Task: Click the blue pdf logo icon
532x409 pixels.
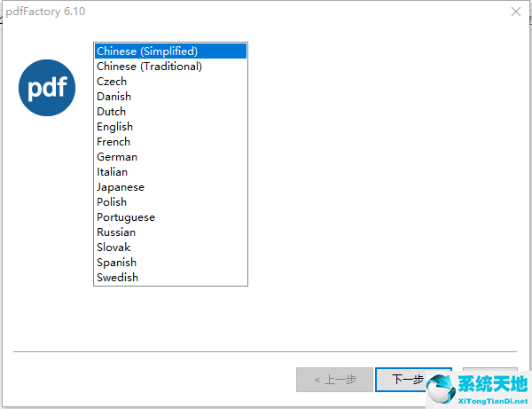Action: coord(47,88)
